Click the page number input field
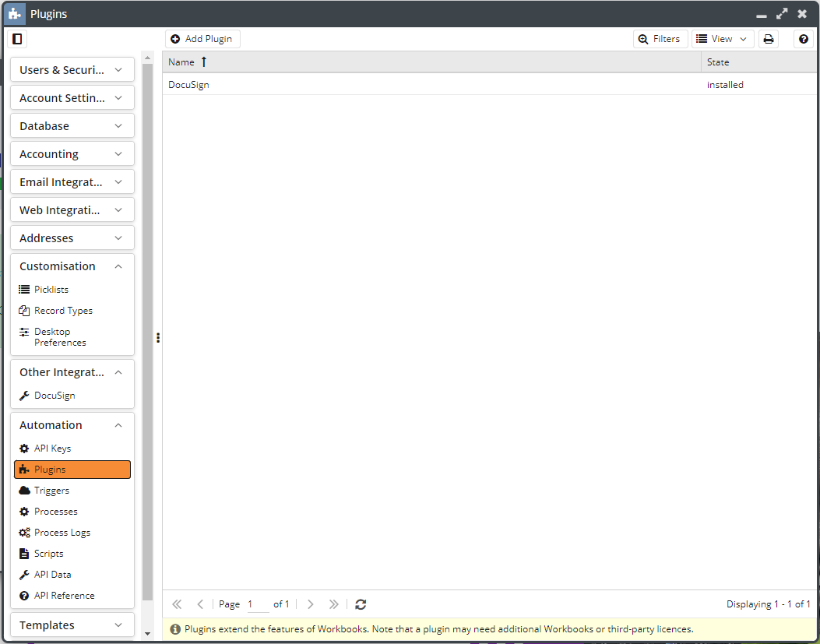The image size is (820, 644). pyautogui.click(x=257, y=604)
